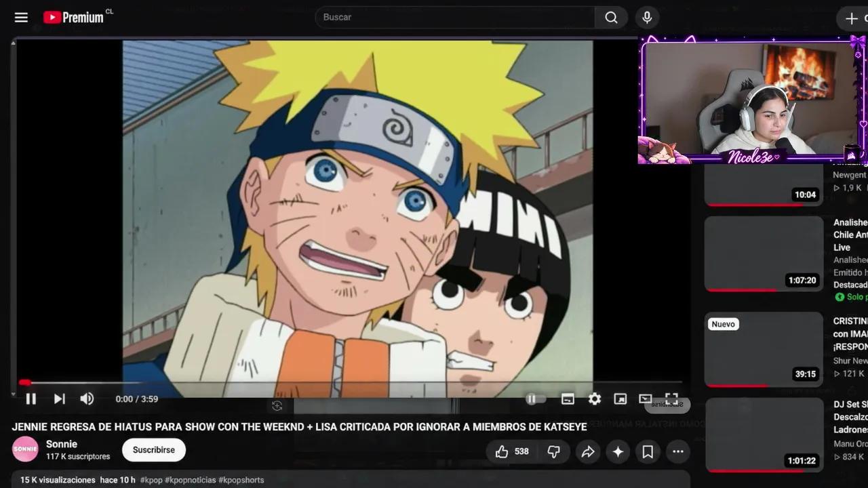The height and width of the screenshot is (488, 868).
Task: Skip to the next video
Action: 60,399
